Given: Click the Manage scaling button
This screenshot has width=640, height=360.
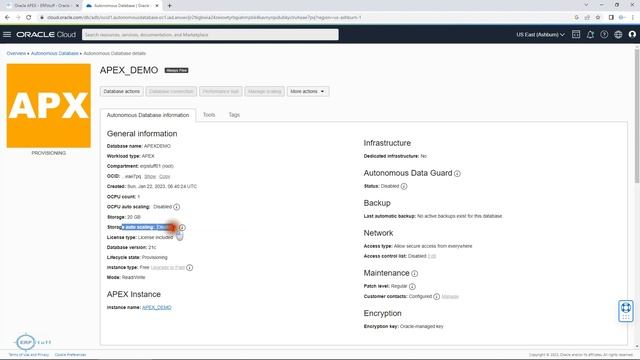Looking at the screenshot, I should 264,91.
